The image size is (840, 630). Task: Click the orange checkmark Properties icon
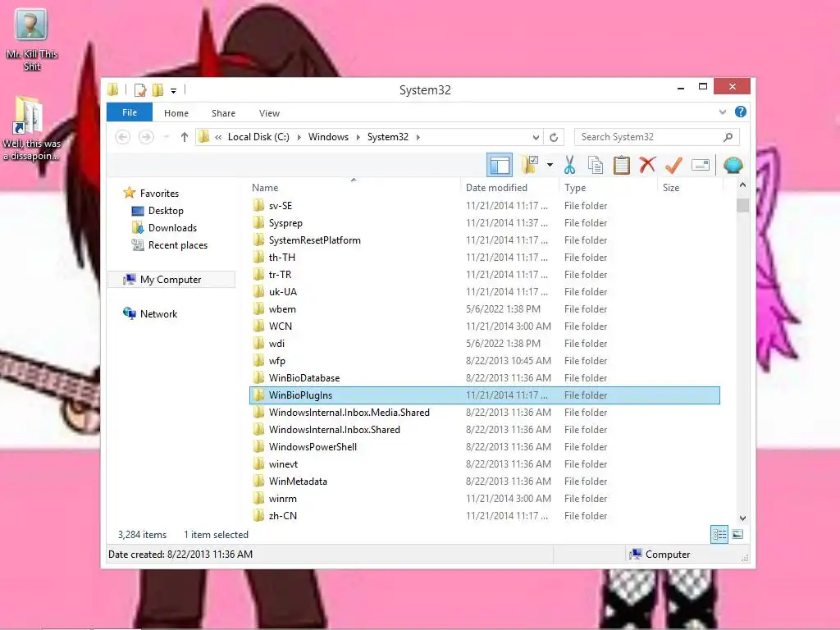pyautogui.click(x=673, y=165)
